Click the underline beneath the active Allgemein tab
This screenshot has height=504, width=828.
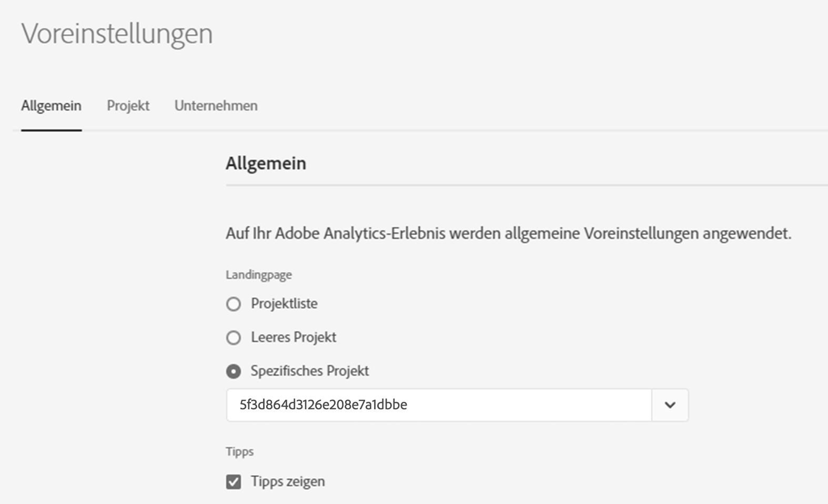(x=51, y=130)
